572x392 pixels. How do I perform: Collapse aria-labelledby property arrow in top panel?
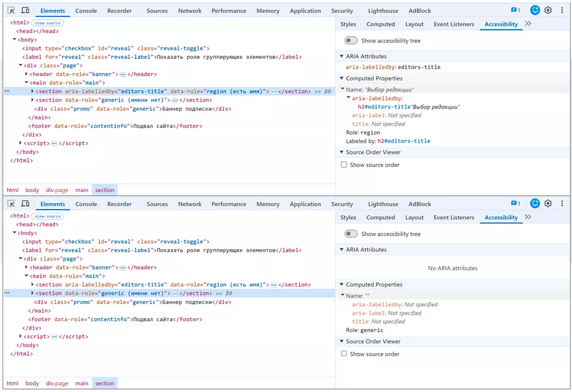(x=348, y=98)
